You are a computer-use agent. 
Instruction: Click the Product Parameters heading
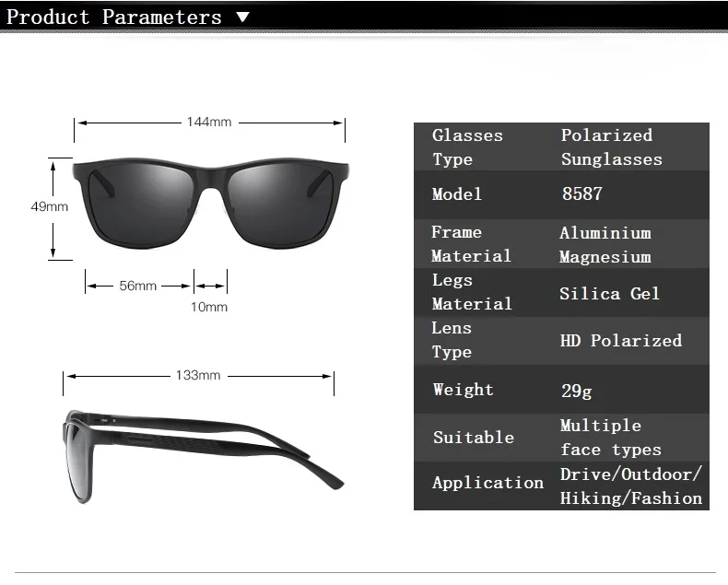coord(113,18)
